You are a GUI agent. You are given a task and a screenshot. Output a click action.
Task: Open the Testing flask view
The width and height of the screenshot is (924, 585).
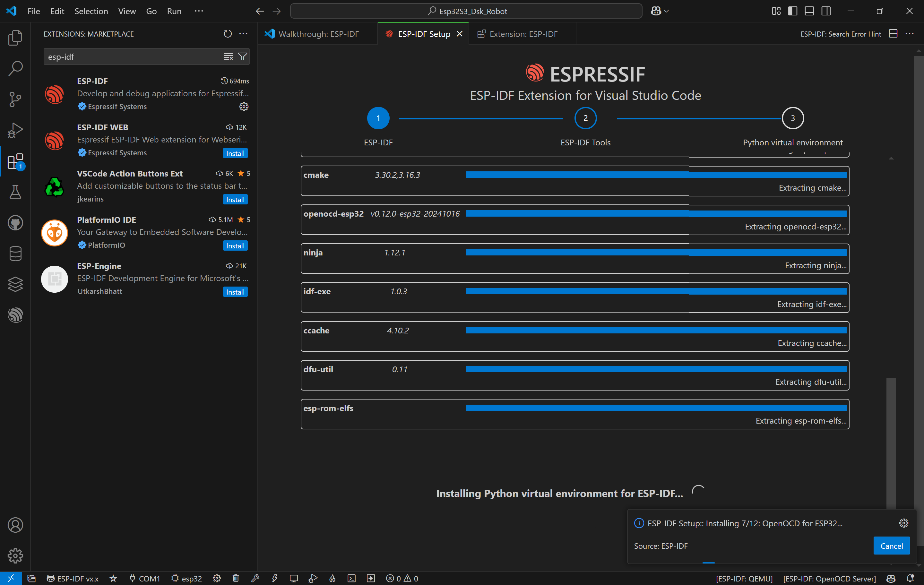(15, 192)
